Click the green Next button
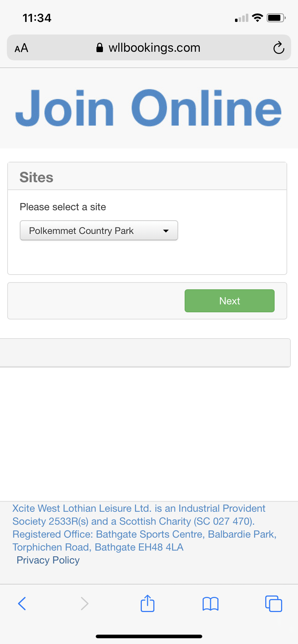The height and width of the screenshot is (644, 298). pos(230,301)
